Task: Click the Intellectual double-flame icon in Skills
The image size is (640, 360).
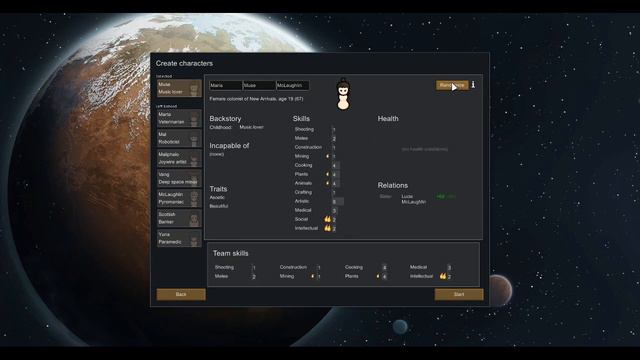Action: coord(327,228)
